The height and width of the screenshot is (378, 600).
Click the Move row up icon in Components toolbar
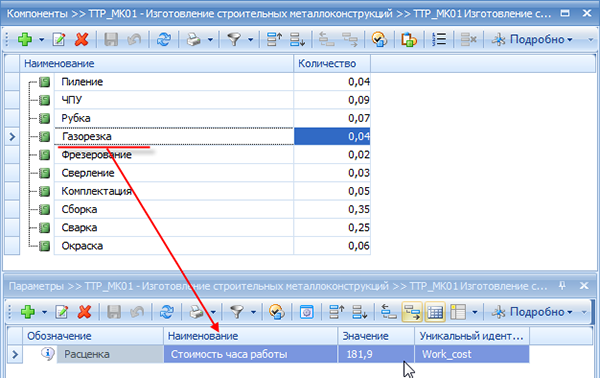274,39
